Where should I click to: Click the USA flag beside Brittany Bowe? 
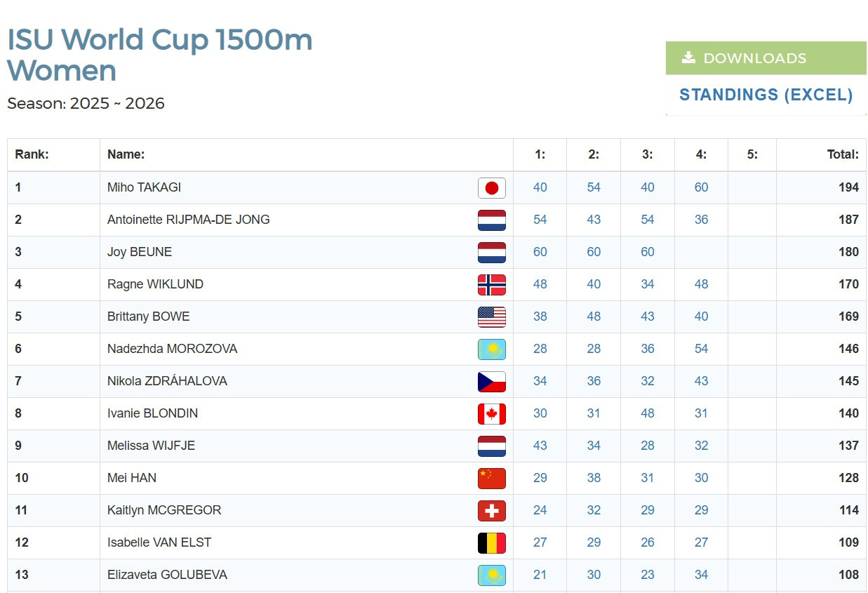(x=491, y=317)
